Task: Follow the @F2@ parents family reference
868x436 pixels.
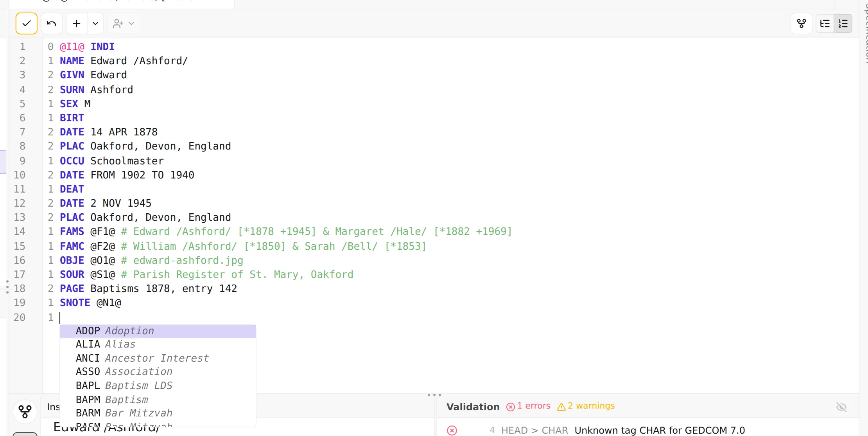Action: point(103,247)
